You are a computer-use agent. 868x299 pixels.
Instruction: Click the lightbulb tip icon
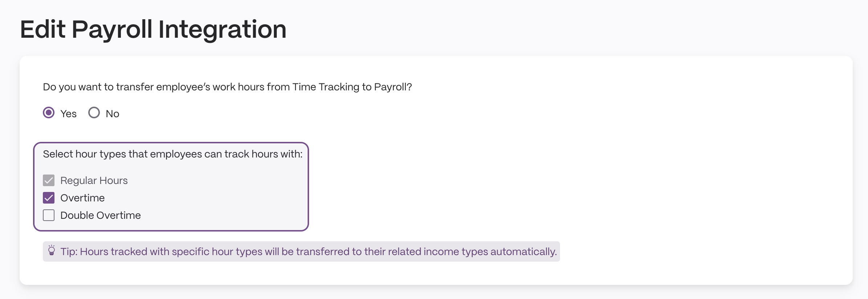[x=52, y=250]
